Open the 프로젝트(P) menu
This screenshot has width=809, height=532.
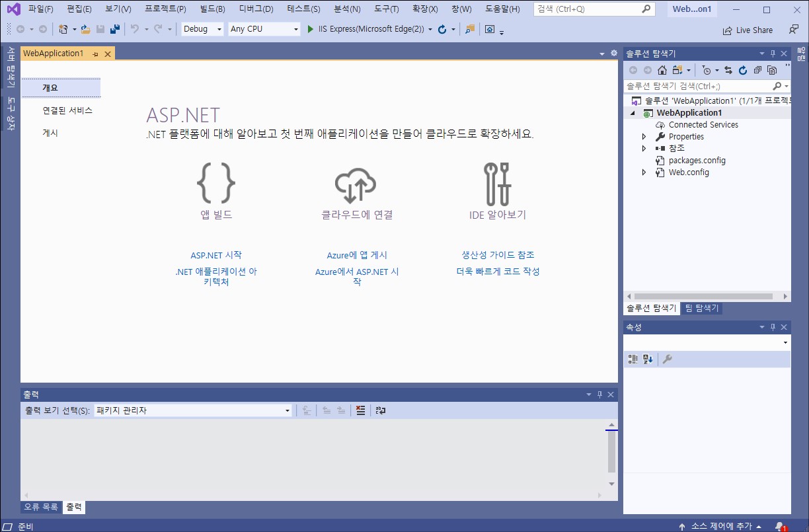click(x=165, y=9)
